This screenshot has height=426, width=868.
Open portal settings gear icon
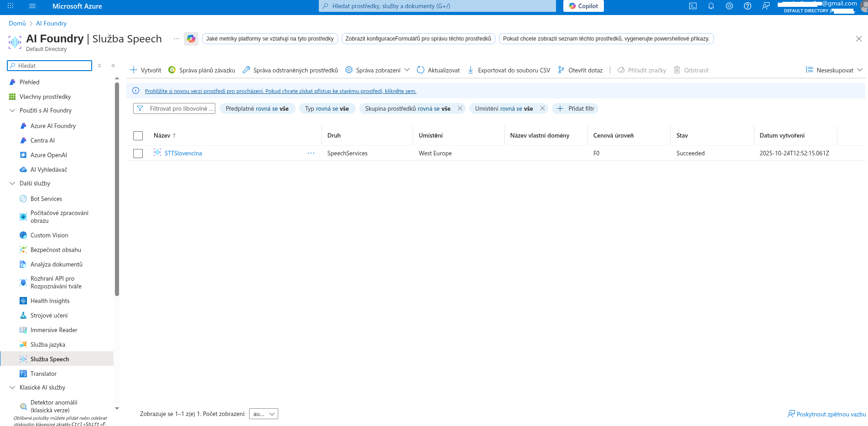(x=729, y=6)
